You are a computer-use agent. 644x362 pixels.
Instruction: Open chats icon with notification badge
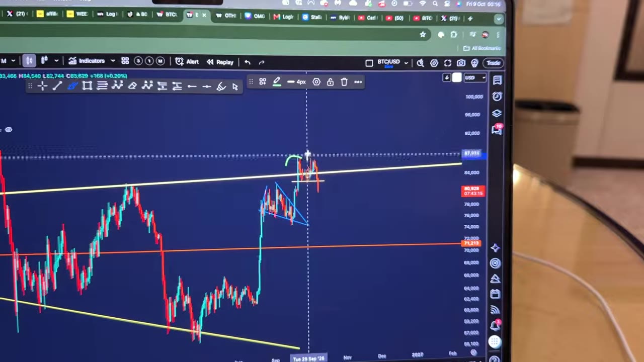[x=497, y=129]
